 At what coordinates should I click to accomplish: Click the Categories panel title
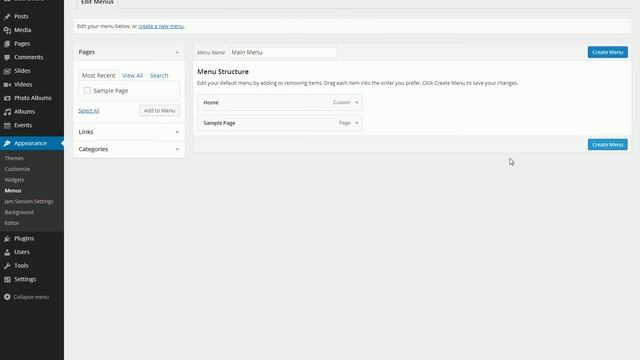pos(93,149)
